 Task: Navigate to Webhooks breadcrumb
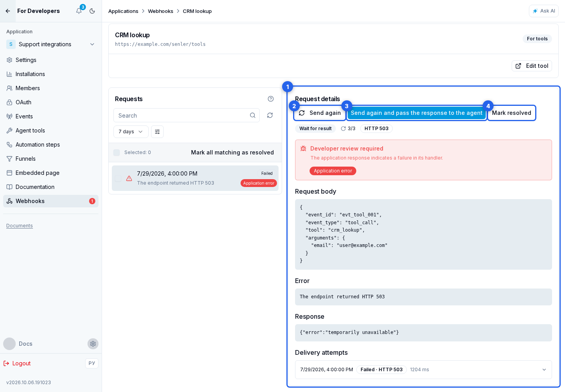(x=160, y=11)
